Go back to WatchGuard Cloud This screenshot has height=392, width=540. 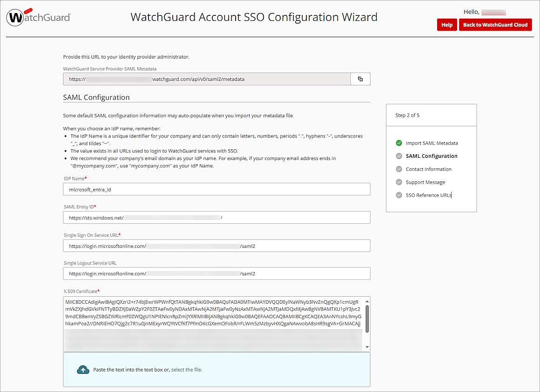pyautogui.click(x=495, y=25)
